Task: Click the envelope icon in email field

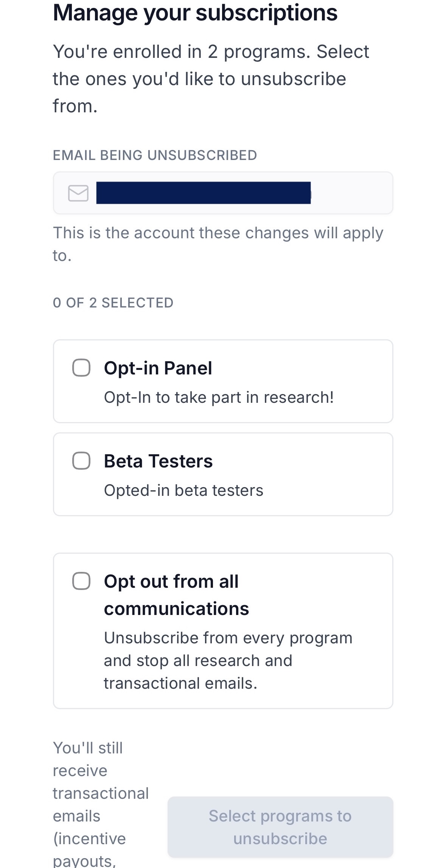Action: pos(78,193)
